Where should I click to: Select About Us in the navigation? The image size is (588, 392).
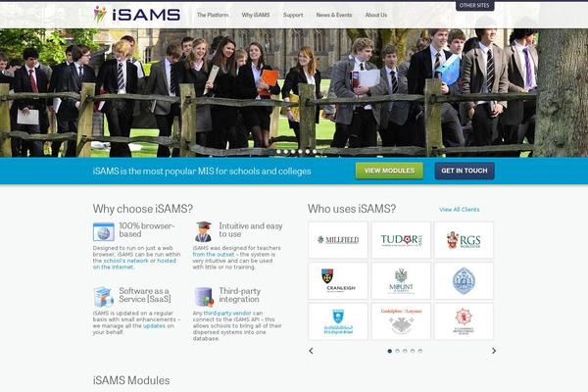(x=376, y=15)
